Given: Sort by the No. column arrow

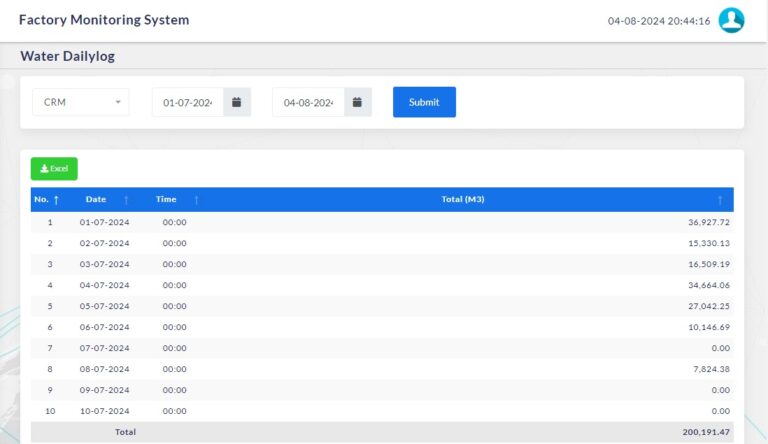Looking at the screenshot, I should [x=56, y=200].
